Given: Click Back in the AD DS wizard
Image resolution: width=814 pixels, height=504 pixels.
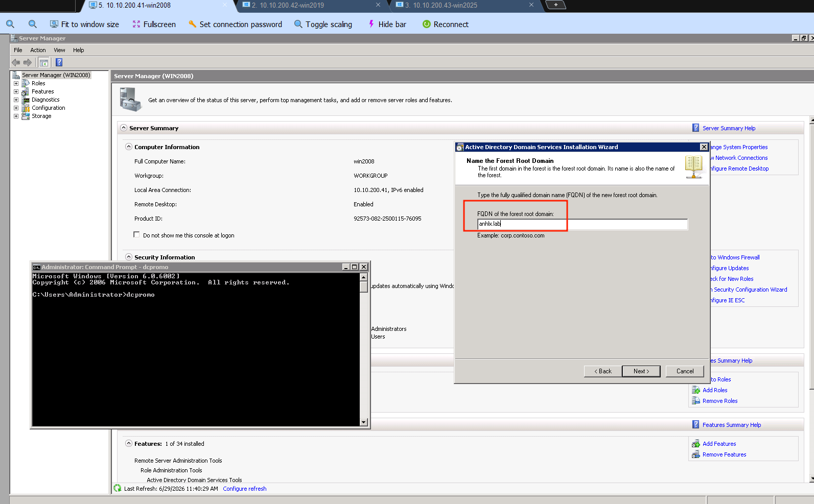Looking at the screenshot, I should [603, 371].
